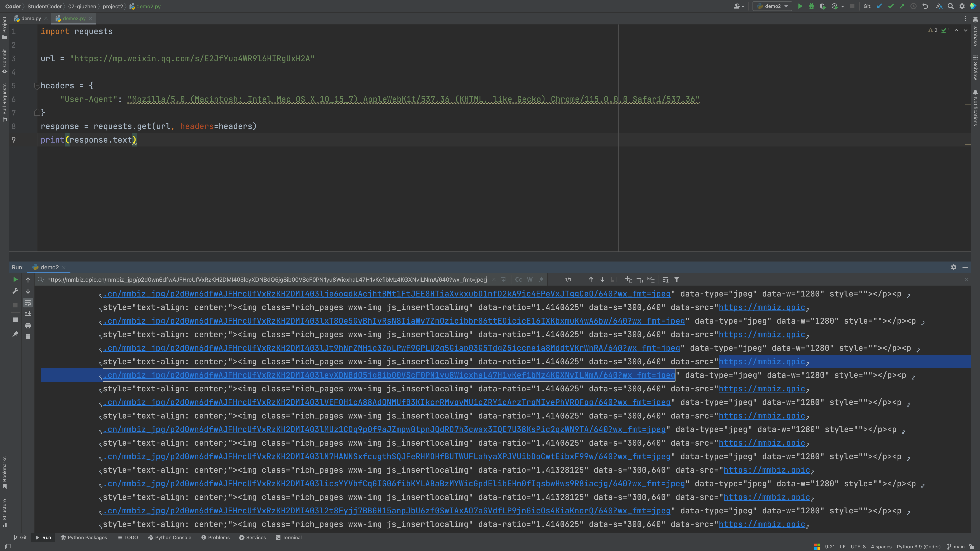This screenshot has height=551, width=980.
Task: Open the Terminal tab
Action: [288, 537]
